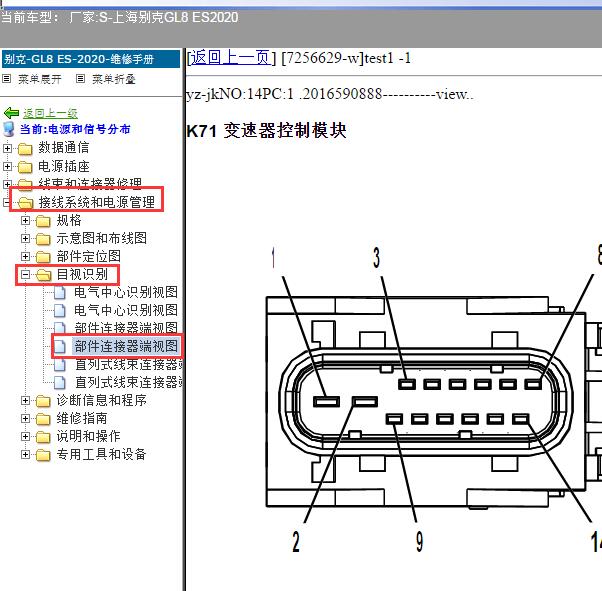Screen dimensions: 602x591
Task: Open the last 直列式线束连接器 item
Action: [x=126, y=382]
